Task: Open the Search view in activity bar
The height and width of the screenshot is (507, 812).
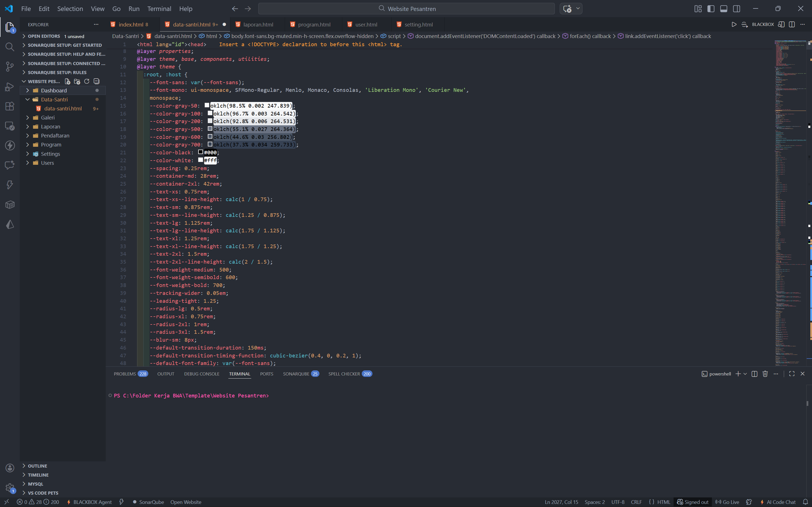Action: [x=10, y=46]
